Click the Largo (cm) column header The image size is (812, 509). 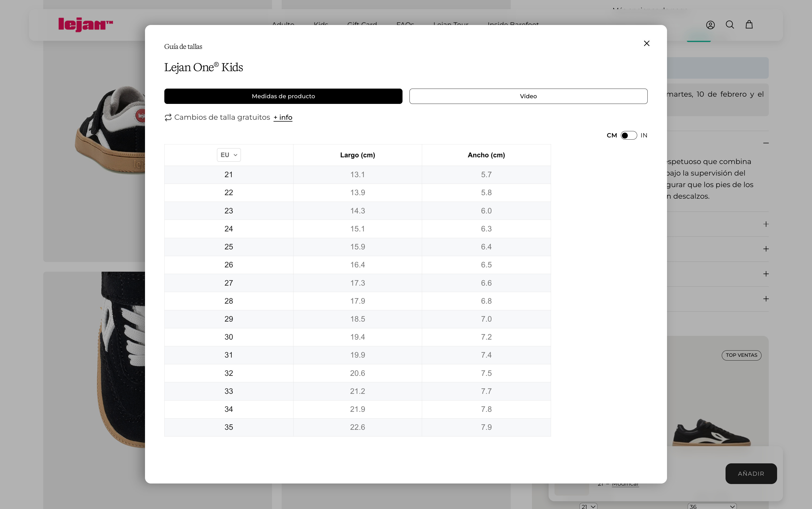(357, 155)
